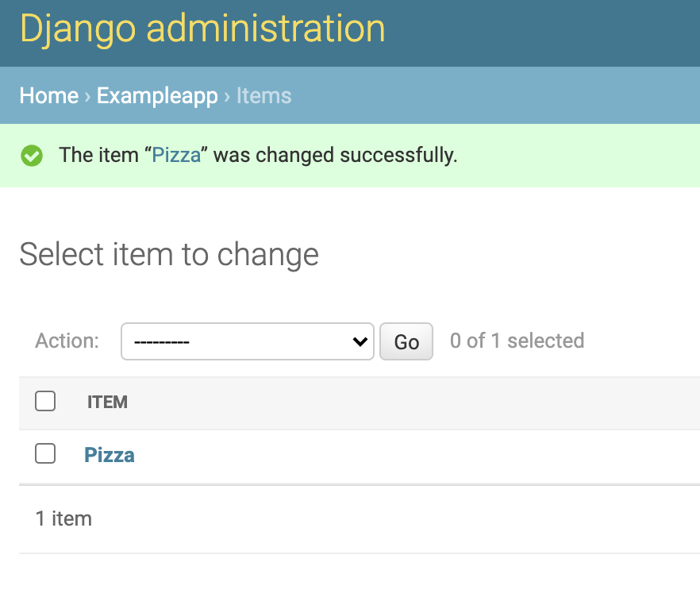Go to Home in the breadcrumbs
This screenshot has width=700, height=605.
pos(48,96)
